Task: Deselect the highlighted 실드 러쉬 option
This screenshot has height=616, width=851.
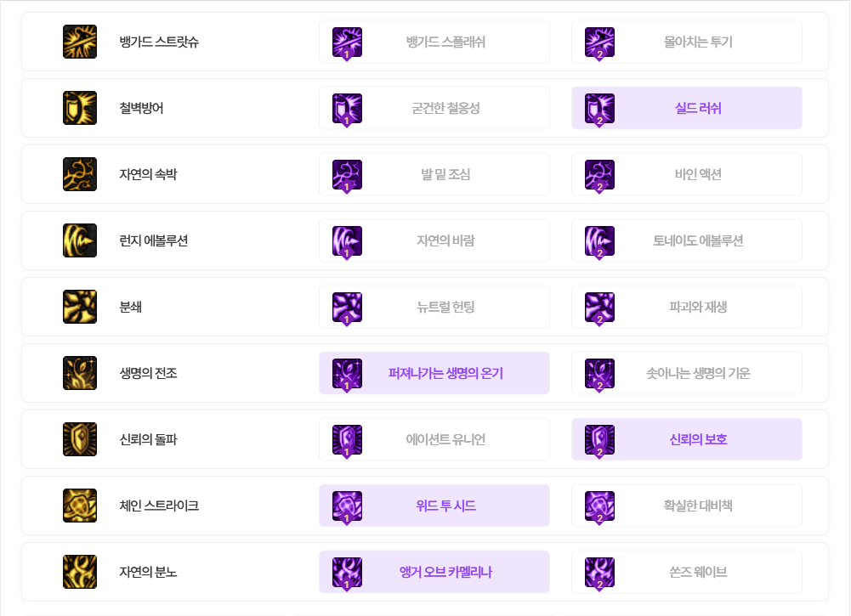Action: pos(687,108)
